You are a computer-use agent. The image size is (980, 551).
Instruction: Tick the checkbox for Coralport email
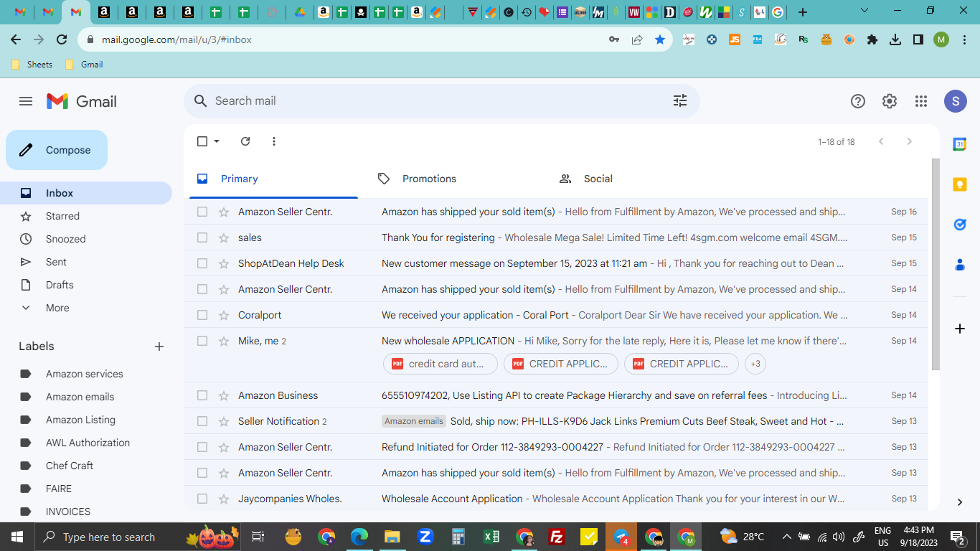click(x=202, y=315)
